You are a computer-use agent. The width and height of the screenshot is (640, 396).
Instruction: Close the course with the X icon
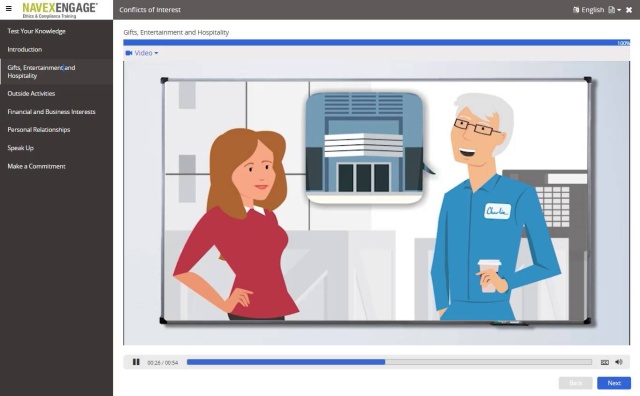tap(629, 10)
